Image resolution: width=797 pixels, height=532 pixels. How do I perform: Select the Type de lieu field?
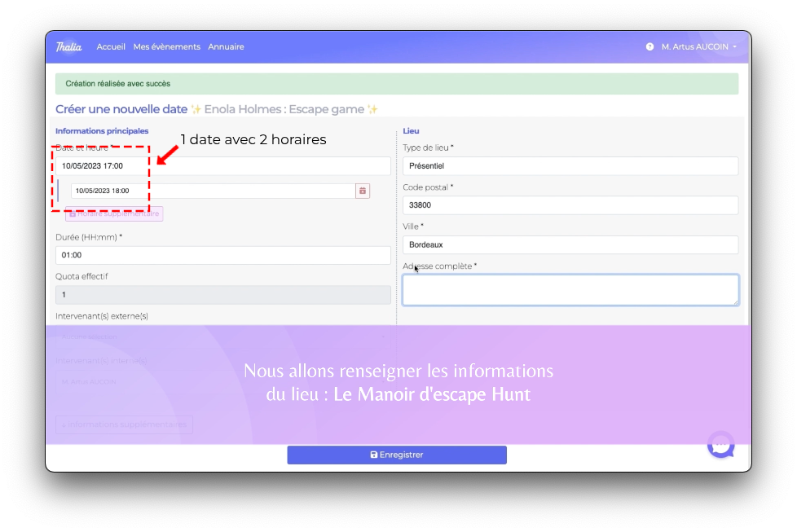[x=570, y=166]
